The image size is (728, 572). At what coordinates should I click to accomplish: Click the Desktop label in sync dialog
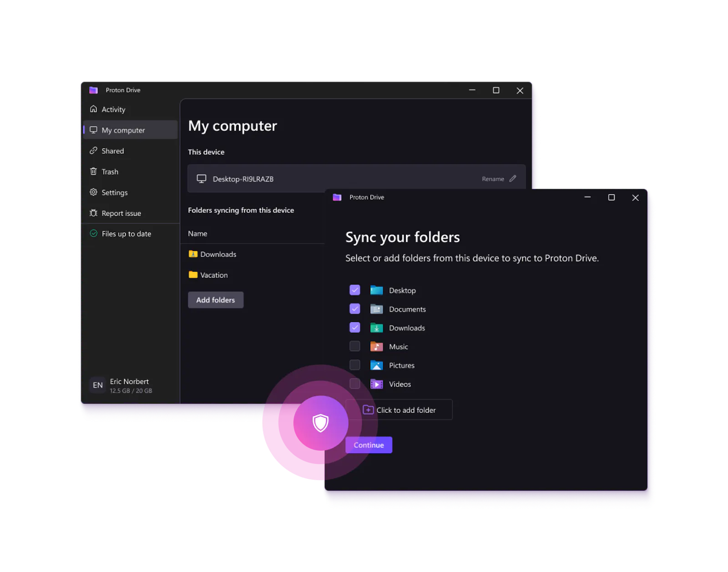402,291
